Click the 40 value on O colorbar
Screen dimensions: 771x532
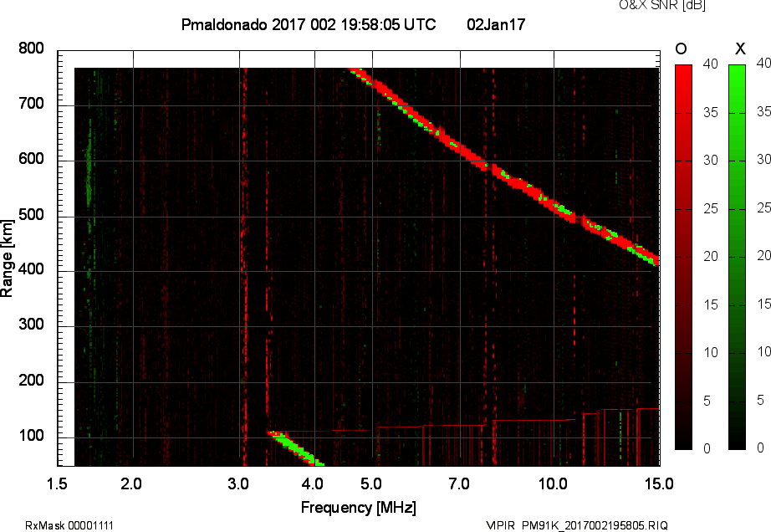point(711,64)
